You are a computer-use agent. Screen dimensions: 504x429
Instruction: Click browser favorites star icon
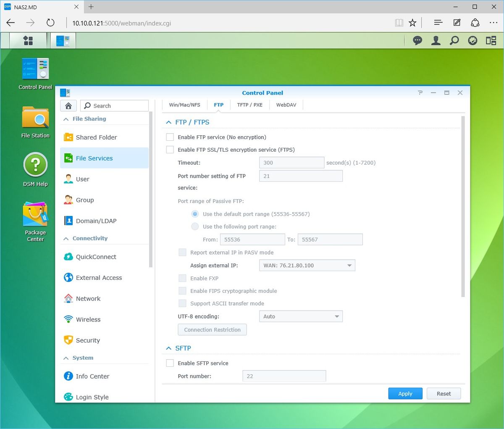coord(412,23)
